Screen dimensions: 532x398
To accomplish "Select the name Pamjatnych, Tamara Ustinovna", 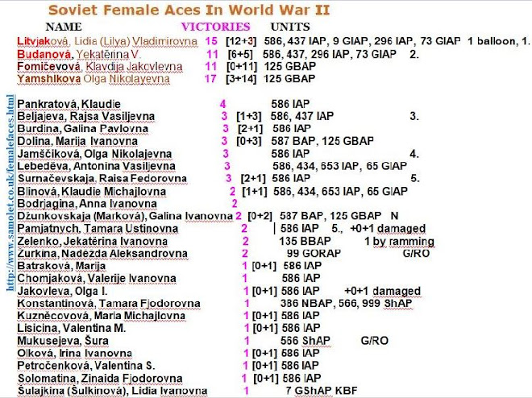I will pyautogui.click(x=98, y=229).
